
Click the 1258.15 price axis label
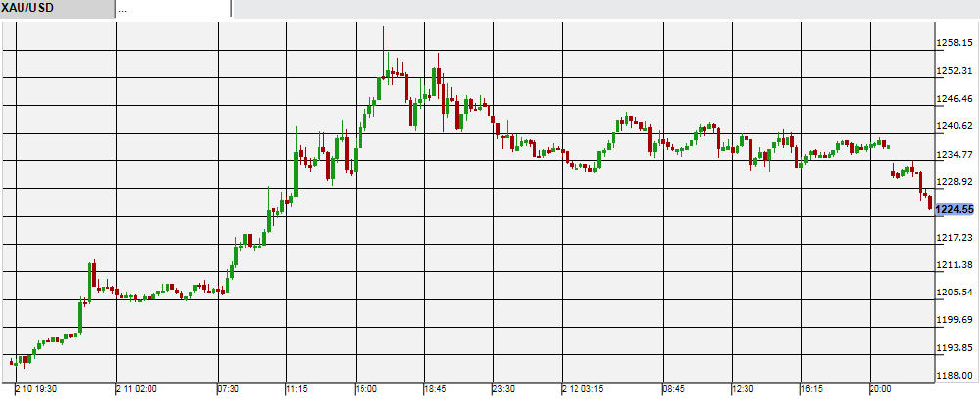point(956,43)
